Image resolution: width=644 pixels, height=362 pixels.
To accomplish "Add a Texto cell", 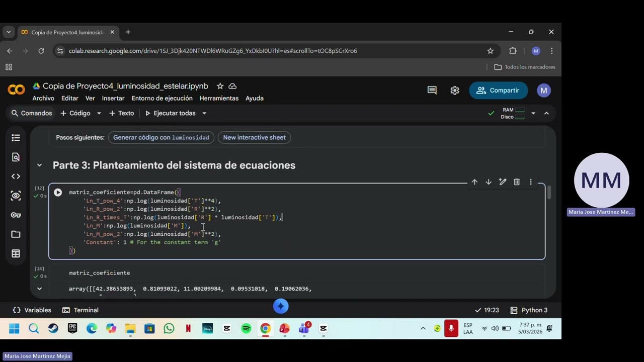I will point(121,113).
